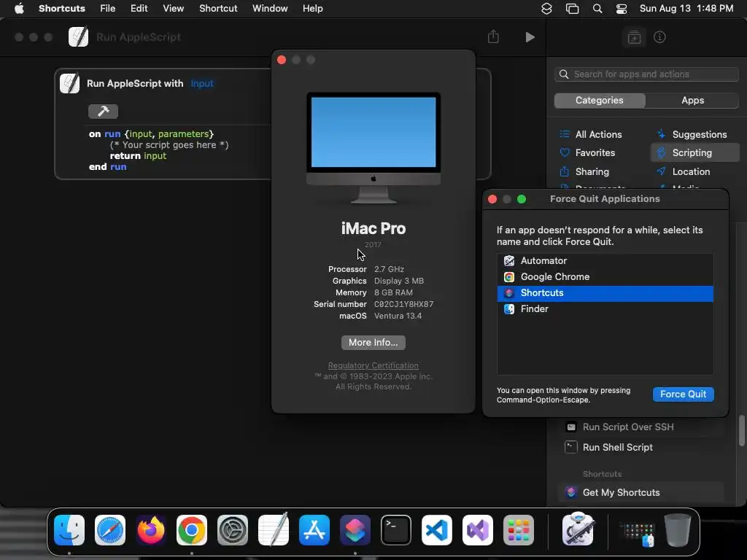Click the date and time in menu bar
Viewport: 747px width, 560px height.
(686, 9)
